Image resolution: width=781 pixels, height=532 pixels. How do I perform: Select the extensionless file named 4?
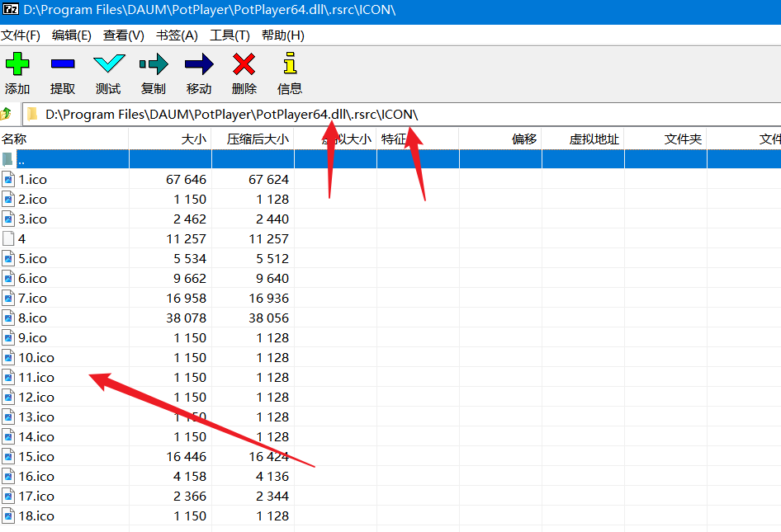click(x=21, y=239)
